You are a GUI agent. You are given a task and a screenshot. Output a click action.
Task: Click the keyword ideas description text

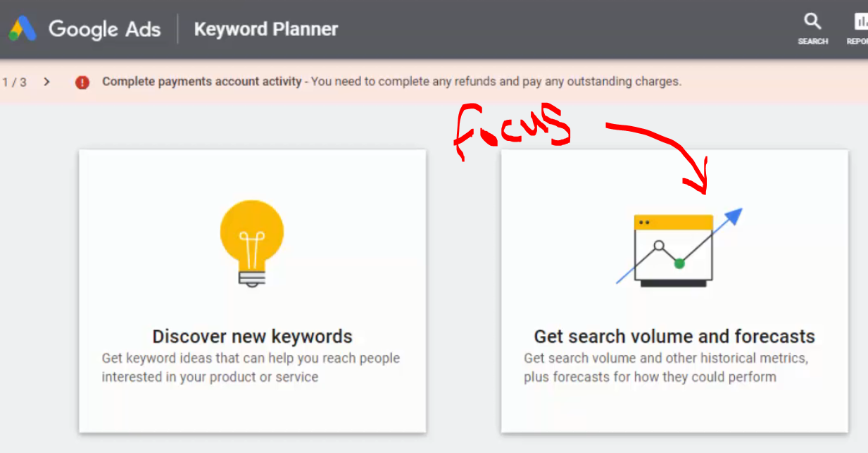point(251,367)
